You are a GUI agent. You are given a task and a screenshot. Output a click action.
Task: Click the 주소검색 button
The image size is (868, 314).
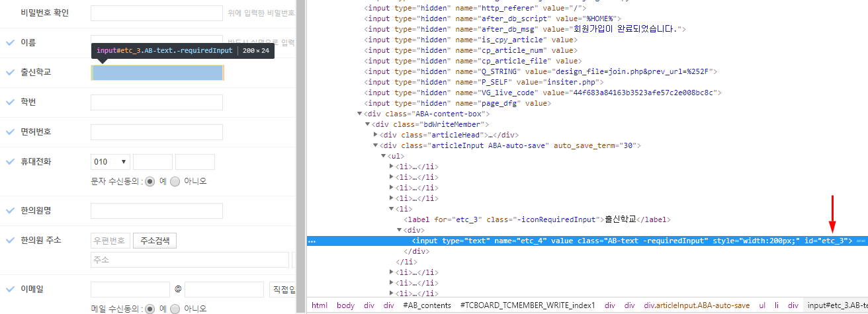coord(155,241)
